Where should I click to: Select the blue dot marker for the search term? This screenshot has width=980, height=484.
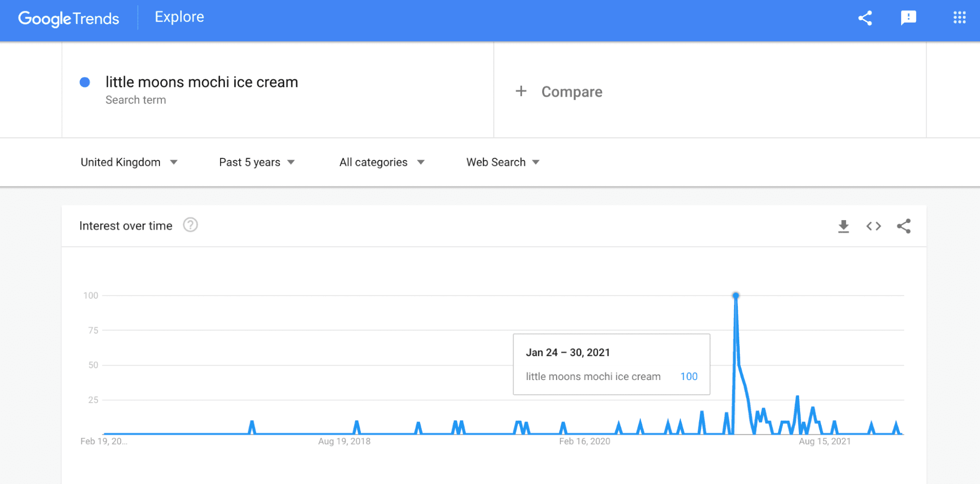85,82
